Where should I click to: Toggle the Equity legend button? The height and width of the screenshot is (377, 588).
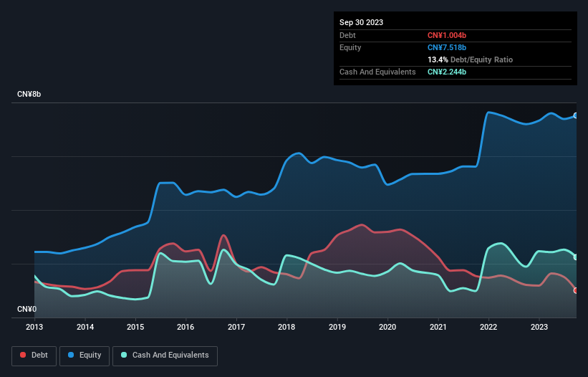(85, 355)
